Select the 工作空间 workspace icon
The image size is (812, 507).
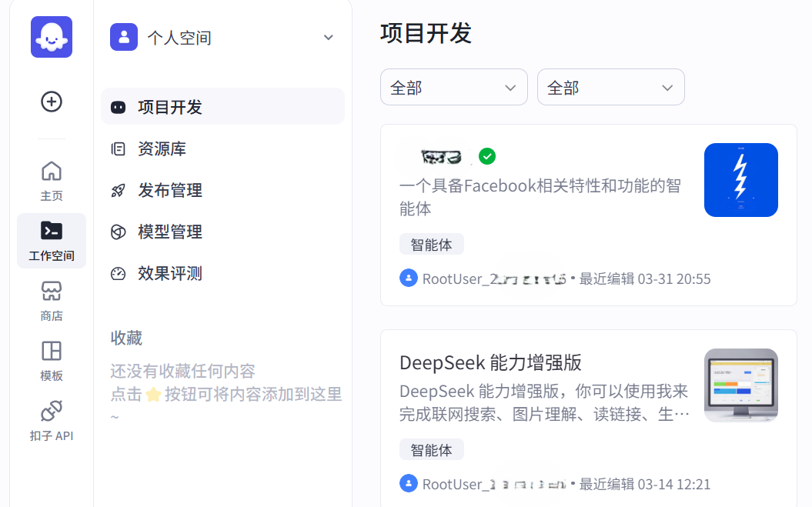[51, 240]
